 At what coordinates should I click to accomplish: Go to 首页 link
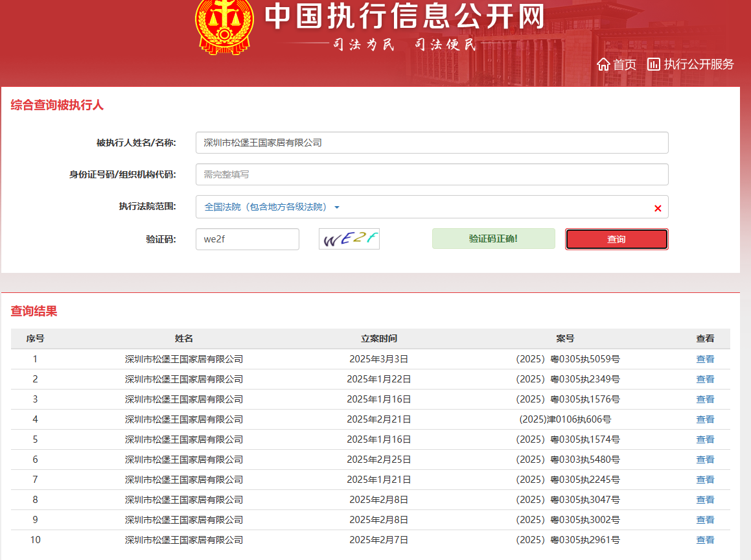click(x=625, y=64)
